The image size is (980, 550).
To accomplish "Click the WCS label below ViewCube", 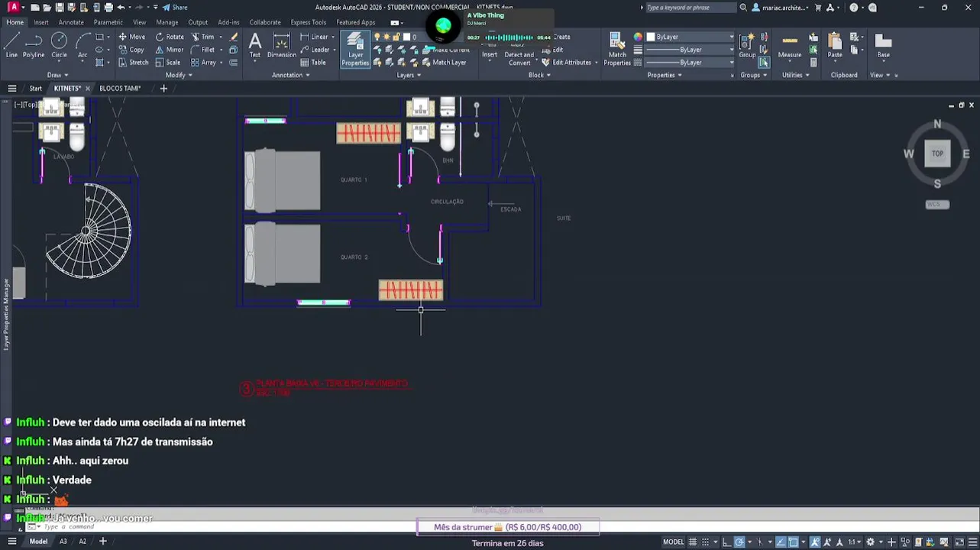I will [937, 205].
